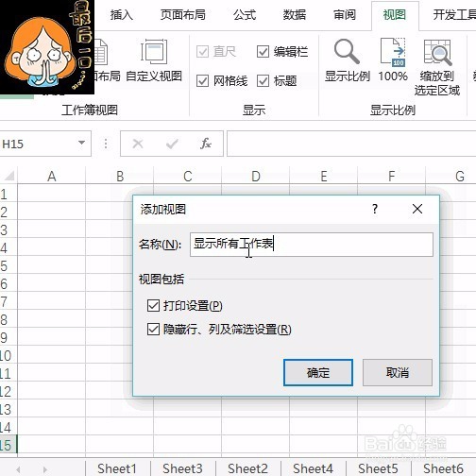Uncheck 隐藏行、列及筛选设置(R) option
The height and width of the screenshot is (476, 476).
tap(153, 330)
